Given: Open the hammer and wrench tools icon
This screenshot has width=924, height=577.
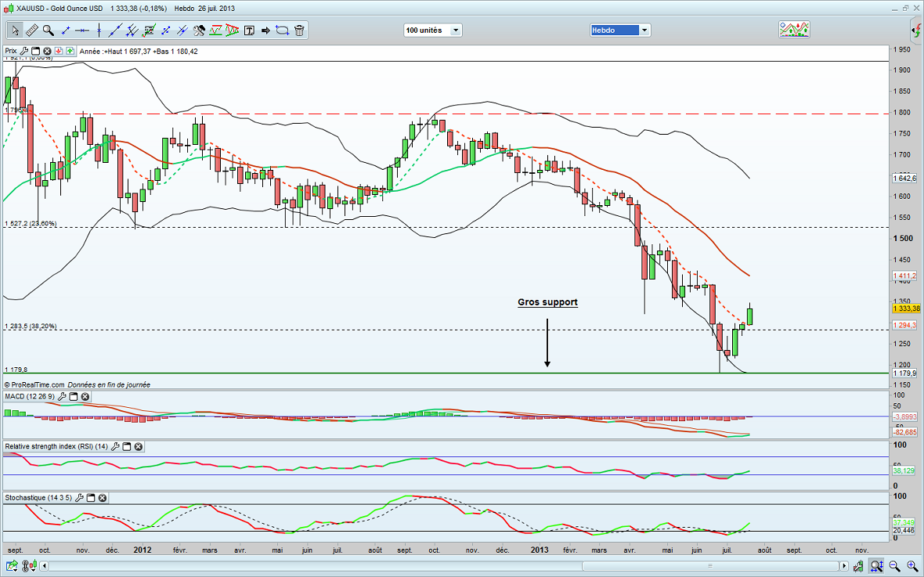Looking at the screenshot, I should pyautogui.click(x=199, y=31).
